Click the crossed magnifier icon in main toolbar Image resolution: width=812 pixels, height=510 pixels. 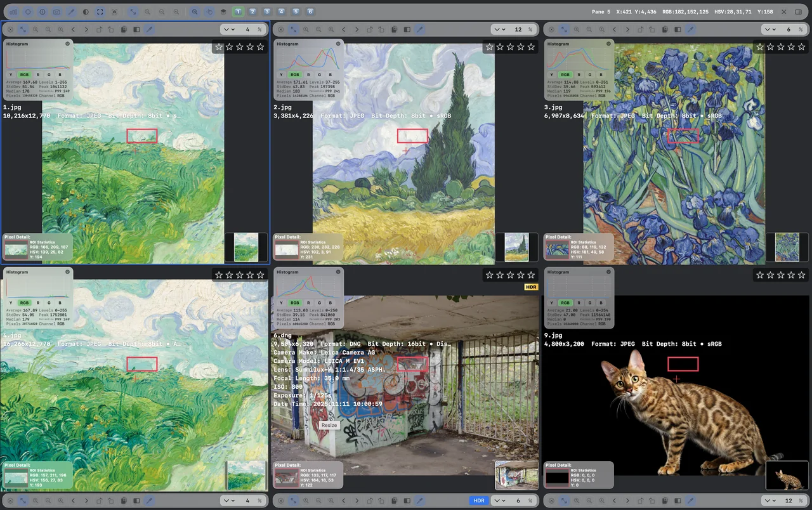pyautogui.click(x=195, y=12)
